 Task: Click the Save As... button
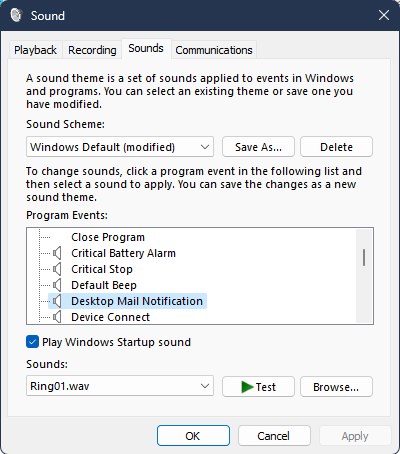click(258, 147)
